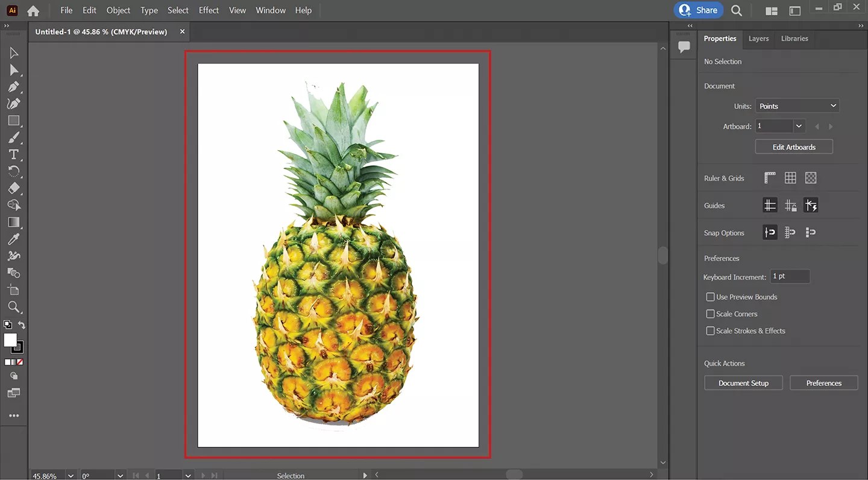
Task: Switch to the Layers tab
Action: coord(758,39)
